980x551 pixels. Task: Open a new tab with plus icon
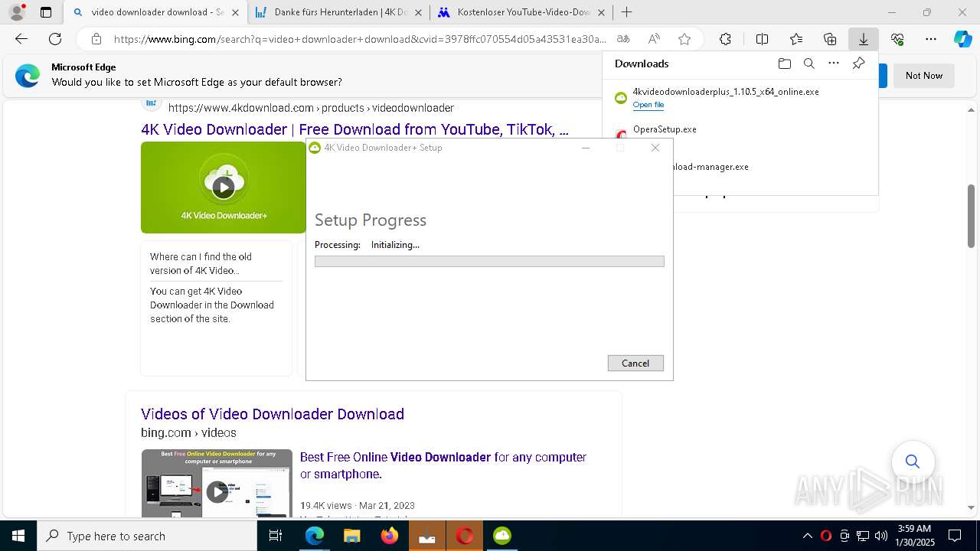point(627,12)
